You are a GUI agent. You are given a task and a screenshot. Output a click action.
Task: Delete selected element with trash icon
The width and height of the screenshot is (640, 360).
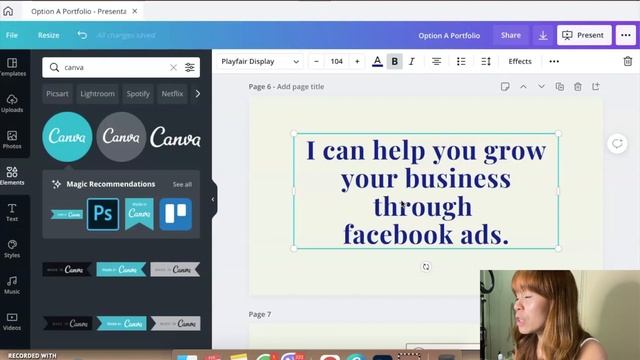click(628, 62)
